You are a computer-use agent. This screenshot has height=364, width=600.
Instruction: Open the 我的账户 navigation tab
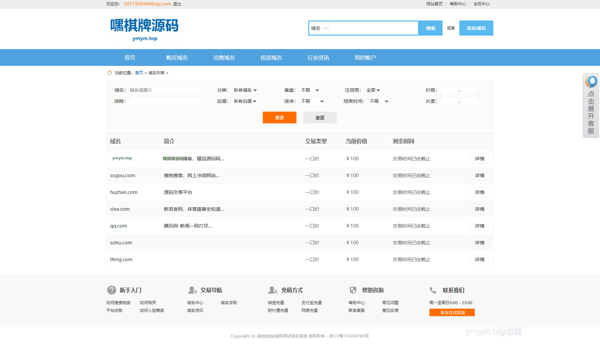point(365,57)
